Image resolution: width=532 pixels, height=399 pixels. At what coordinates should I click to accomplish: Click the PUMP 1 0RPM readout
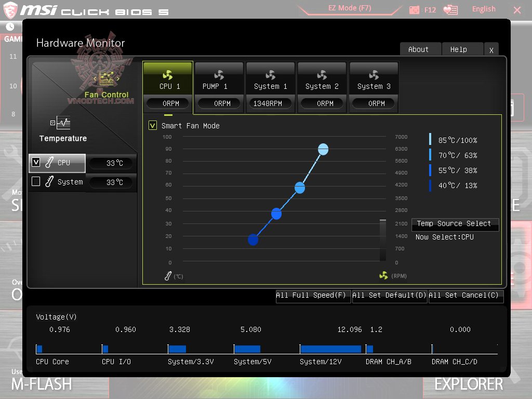tap(219, 103)
